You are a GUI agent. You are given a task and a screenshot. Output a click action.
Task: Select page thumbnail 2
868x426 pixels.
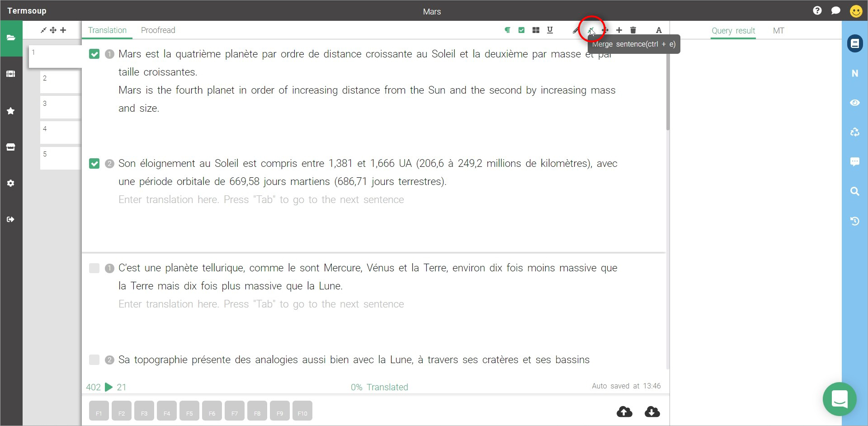[61, 82]
